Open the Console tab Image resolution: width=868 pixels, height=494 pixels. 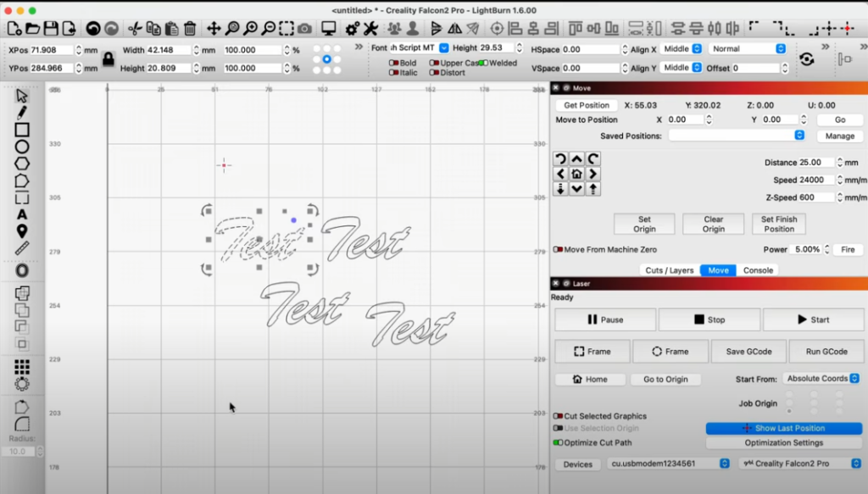758,270
